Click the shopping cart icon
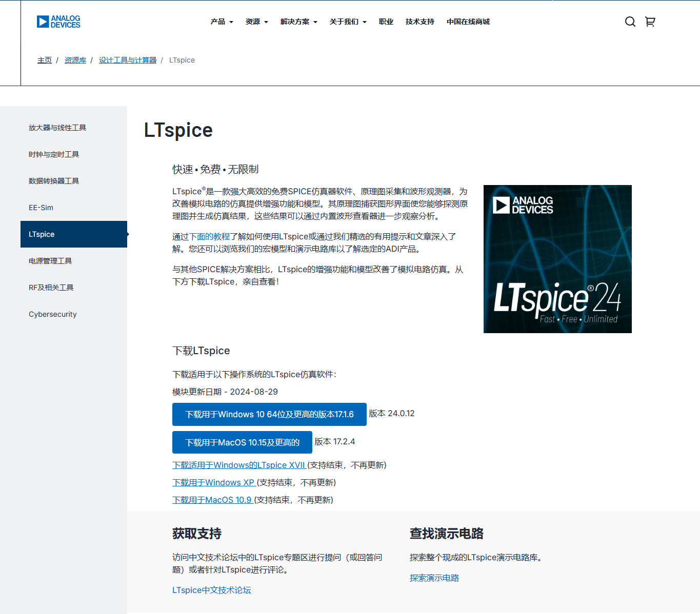Image resolution: width=700 pixels, height=614 pixels. 650,22
